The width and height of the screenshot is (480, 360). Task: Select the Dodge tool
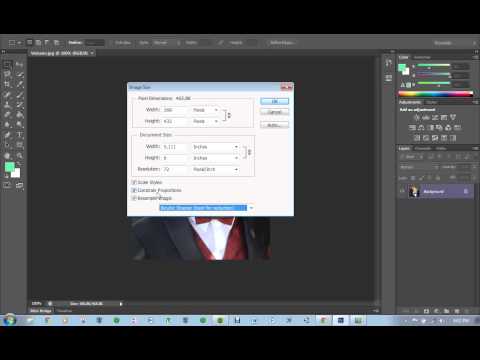coord(20,125)
